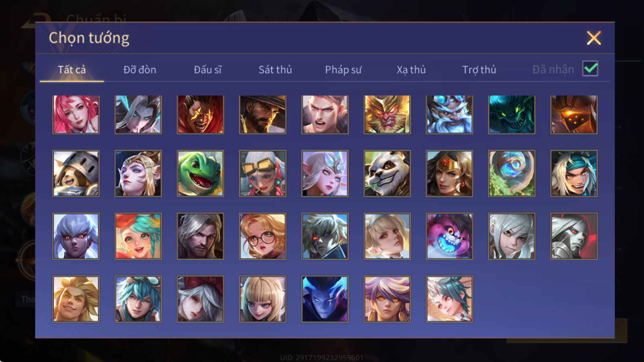The width and height of the screenshot is (644, 362).
Task: Switch to the Pháp sư tab
Action: click(x=343, y=70)
